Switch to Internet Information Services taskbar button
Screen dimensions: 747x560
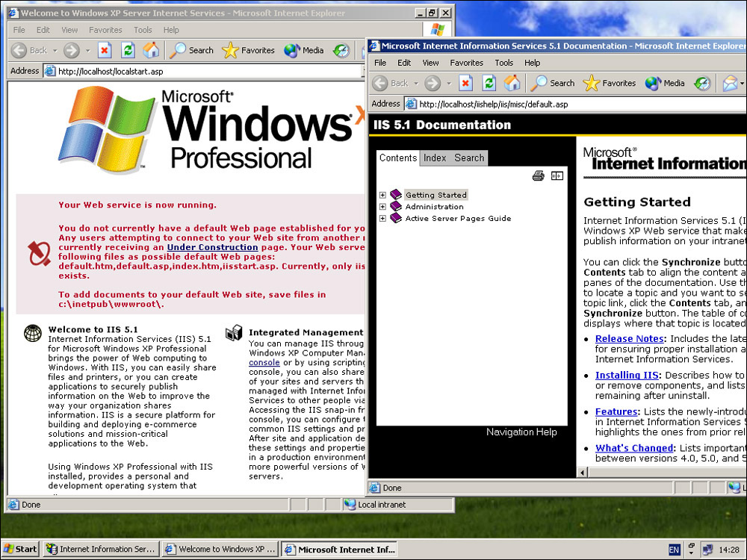(x=101, y=549)
